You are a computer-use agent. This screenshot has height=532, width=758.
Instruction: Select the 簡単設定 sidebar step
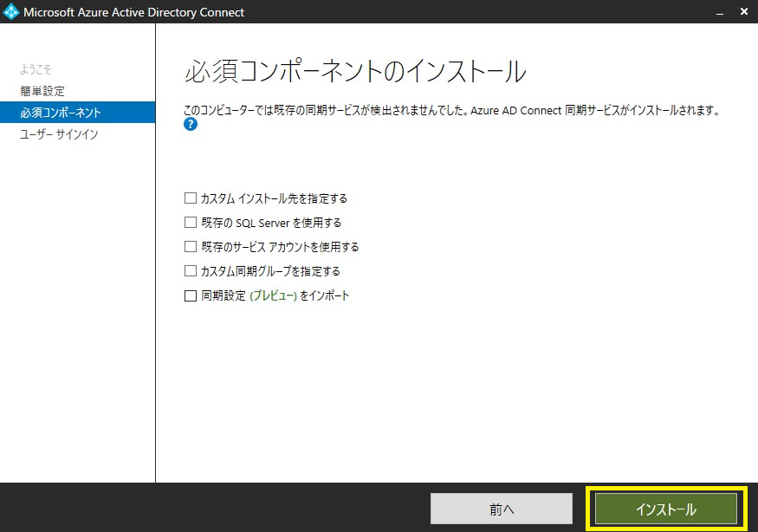(42, 91)
